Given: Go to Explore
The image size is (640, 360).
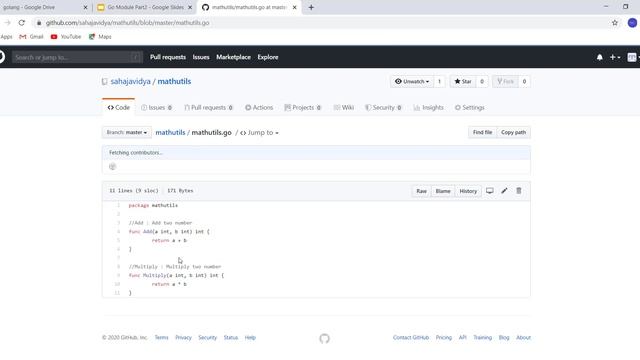Looking at the screenshot, I should coord(268,57).
